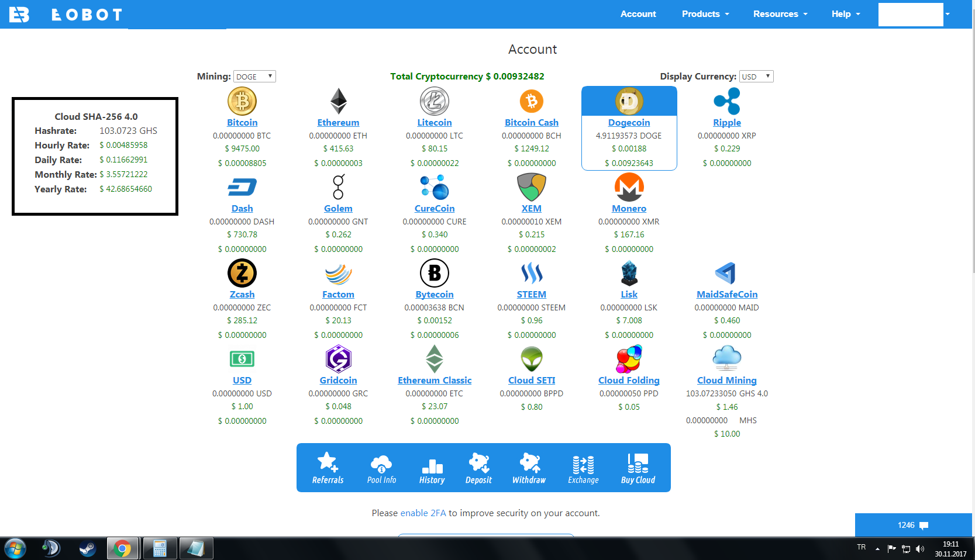The width and height of the screenshot is (975, 560).
Task: Go to the Account menu item
Action: (x=638, y=14)
